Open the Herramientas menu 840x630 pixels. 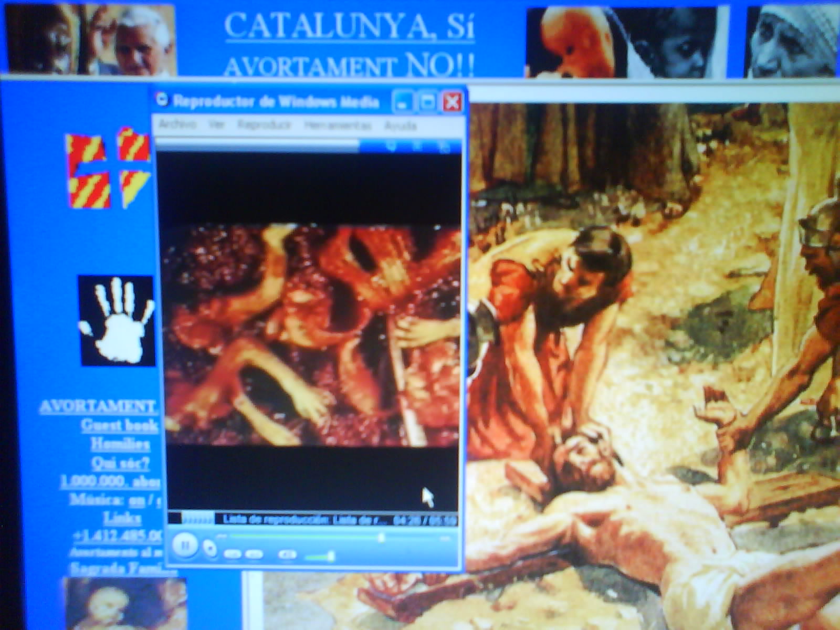(338, 125)
